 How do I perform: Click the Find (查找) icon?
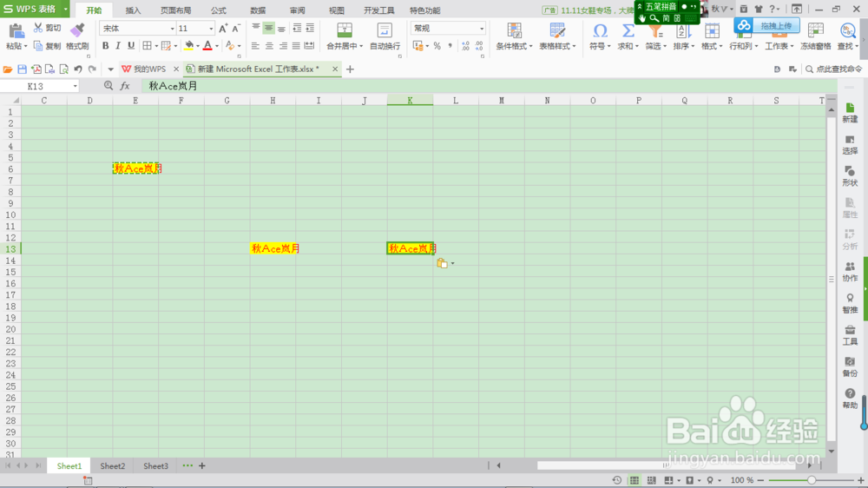pyautogui.click(x=847, y=30)
